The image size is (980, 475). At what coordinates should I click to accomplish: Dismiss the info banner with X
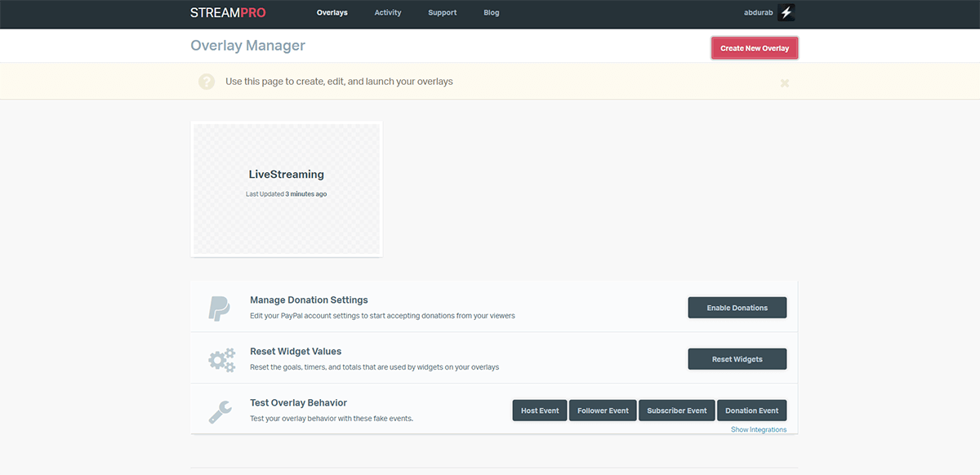tap(785, 82)
